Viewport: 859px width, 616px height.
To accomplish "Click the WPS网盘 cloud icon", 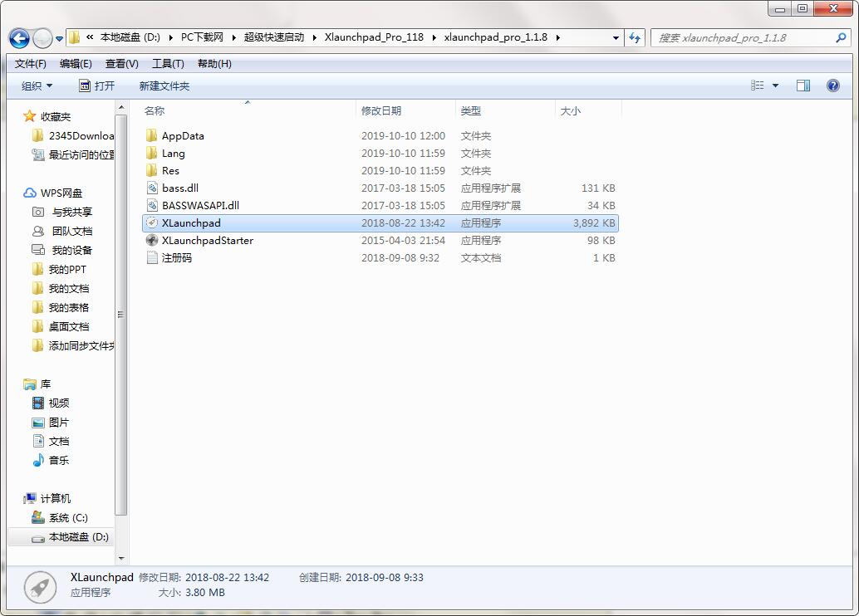I will (30, 193).
